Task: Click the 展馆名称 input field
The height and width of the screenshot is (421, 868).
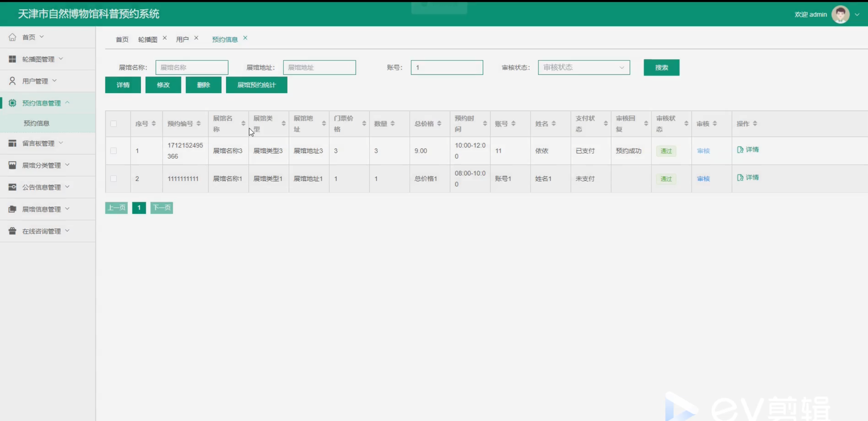Action: tap(192, 68)
